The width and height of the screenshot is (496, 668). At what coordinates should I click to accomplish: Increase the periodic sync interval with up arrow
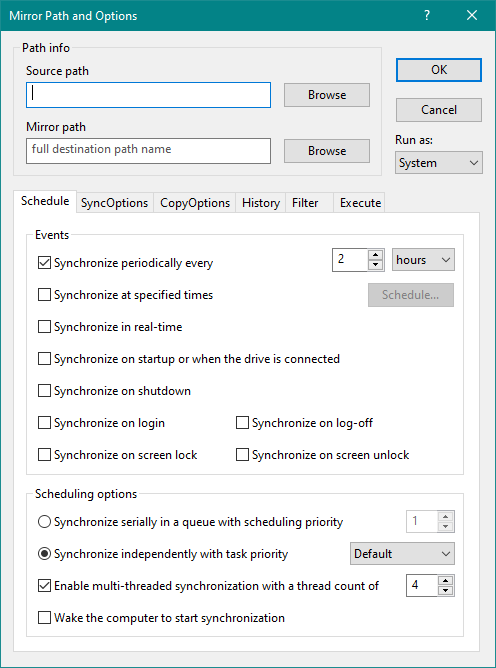pyautogui.click(x=375, y=255)
